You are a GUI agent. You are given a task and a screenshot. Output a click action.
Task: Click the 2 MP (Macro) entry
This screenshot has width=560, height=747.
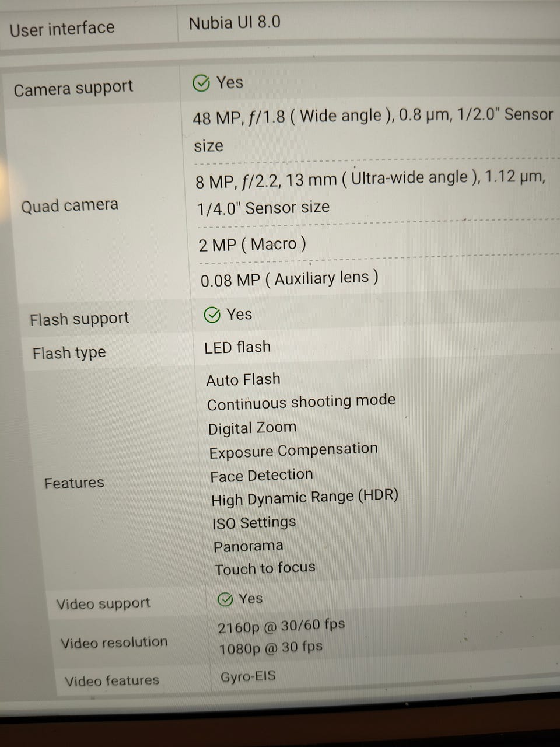point(252,245)
